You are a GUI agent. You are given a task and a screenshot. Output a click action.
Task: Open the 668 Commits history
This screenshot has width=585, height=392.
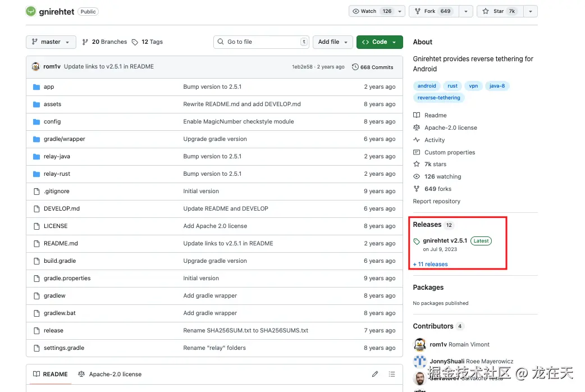[x=372, y=67]
